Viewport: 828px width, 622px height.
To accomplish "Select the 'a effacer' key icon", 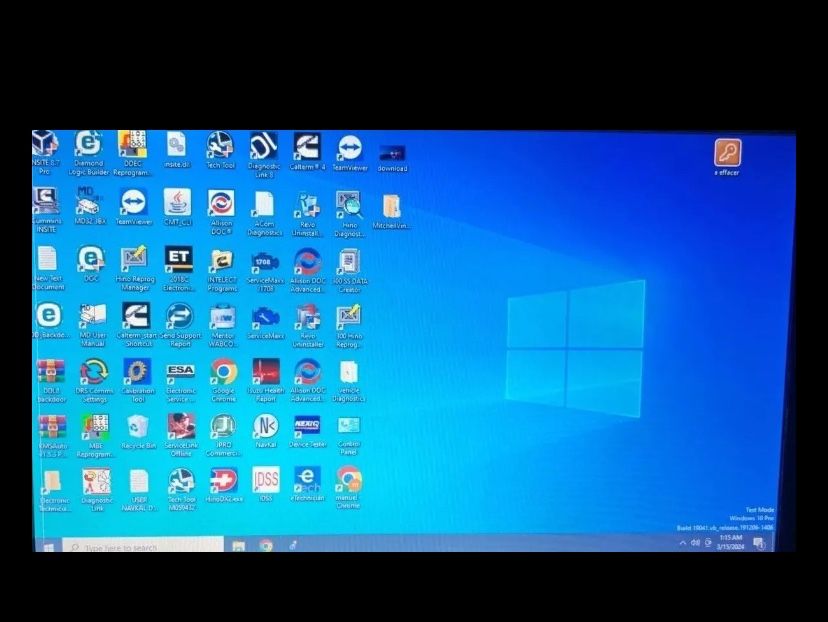I will tap(727, 153).
